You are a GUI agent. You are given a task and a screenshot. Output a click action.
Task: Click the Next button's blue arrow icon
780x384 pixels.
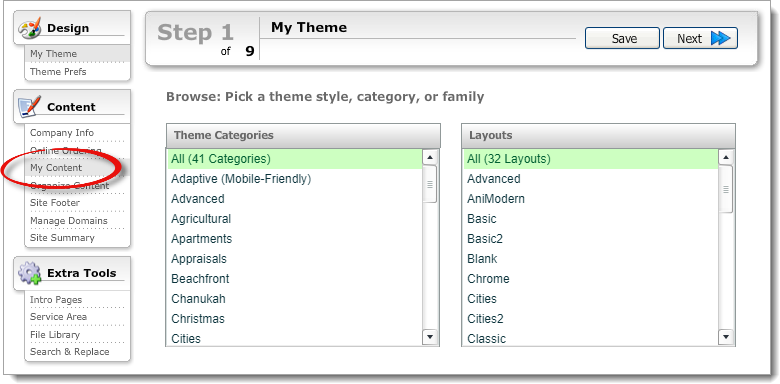click(720, 38)
